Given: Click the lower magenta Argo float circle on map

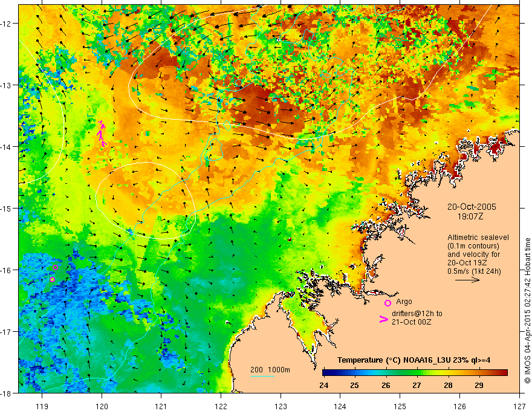Looking at the screenshot, I should click(x=52, y=280).
